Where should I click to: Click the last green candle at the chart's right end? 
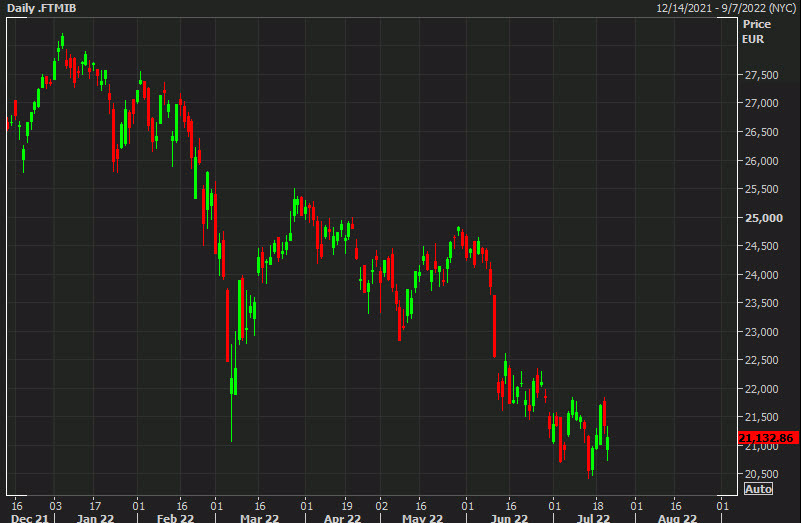coord(607,443)
